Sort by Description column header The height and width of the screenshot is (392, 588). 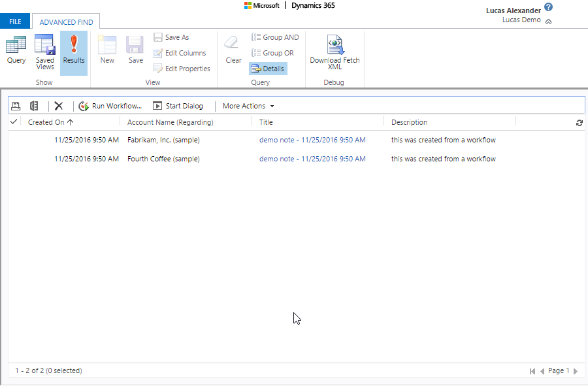point(409,122)
